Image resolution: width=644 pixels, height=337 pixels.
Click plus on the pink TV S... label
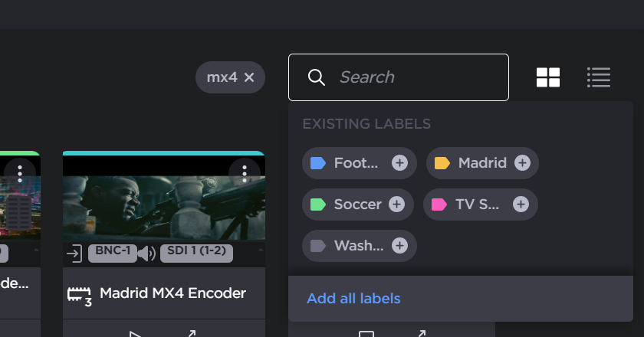[x=521, y=204]
